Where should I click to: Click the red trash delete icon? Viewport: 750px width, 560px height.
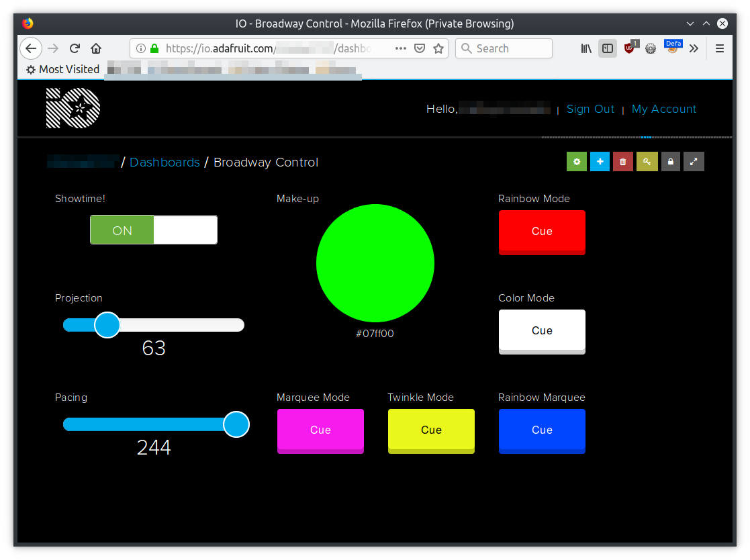[623, 162]
